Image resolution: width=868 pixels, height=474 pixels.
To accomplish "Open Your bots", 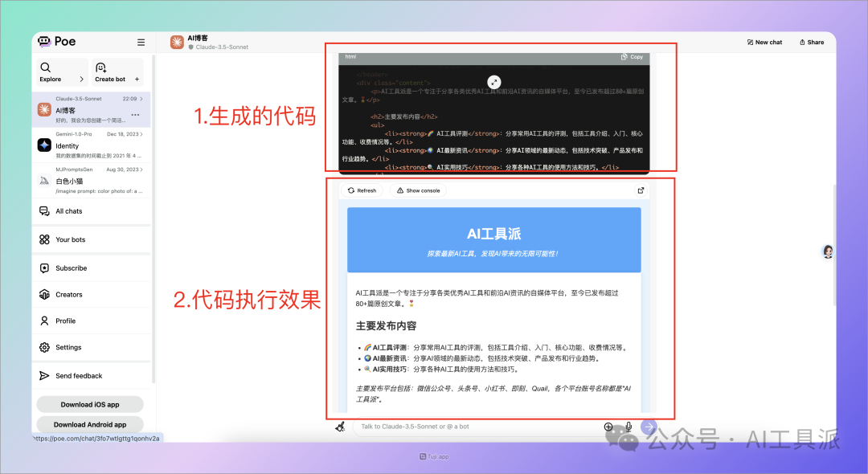I will coord(92,239).
